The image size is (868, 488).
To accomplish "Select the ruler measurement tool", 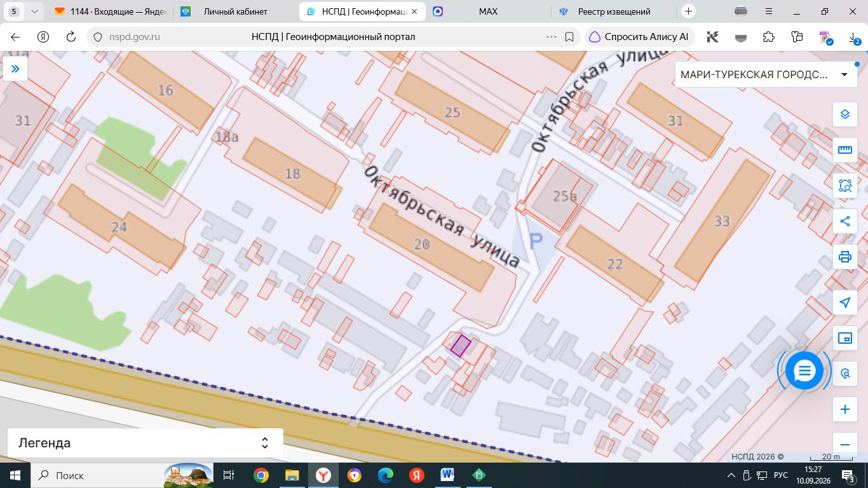I will [x=845, y=150].
